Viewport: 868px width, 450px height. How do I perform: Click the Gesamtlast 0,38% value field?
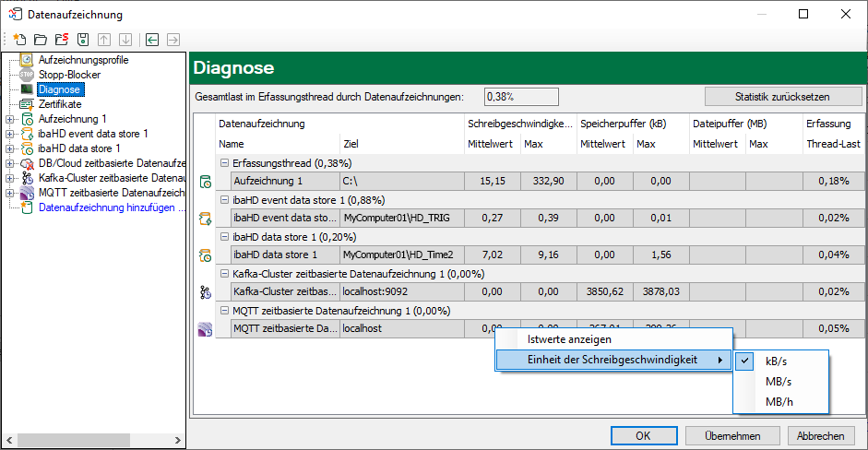point(521,96)
